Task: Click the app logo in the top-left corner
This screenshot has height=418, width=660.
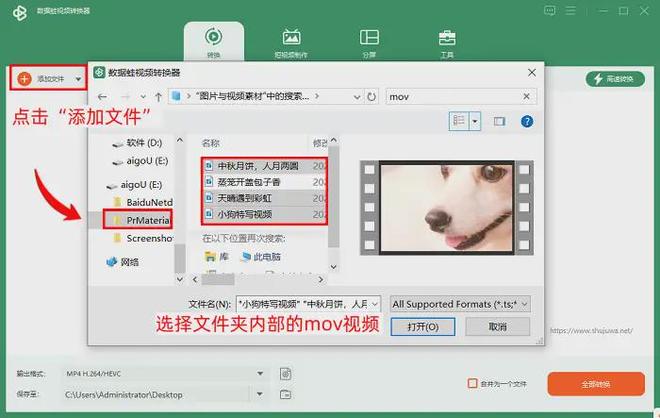Action: pyautogui.click(x=19, y=13)
